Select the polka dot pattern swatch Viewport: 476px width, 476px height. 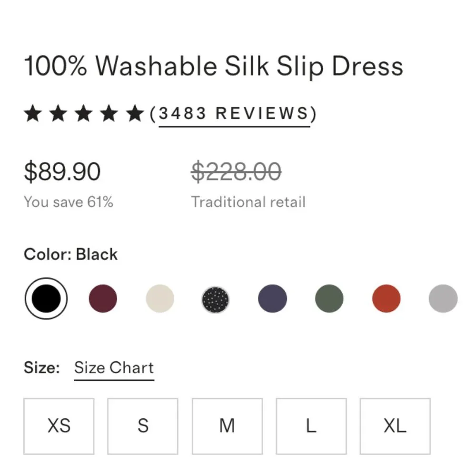coord(216,298)
